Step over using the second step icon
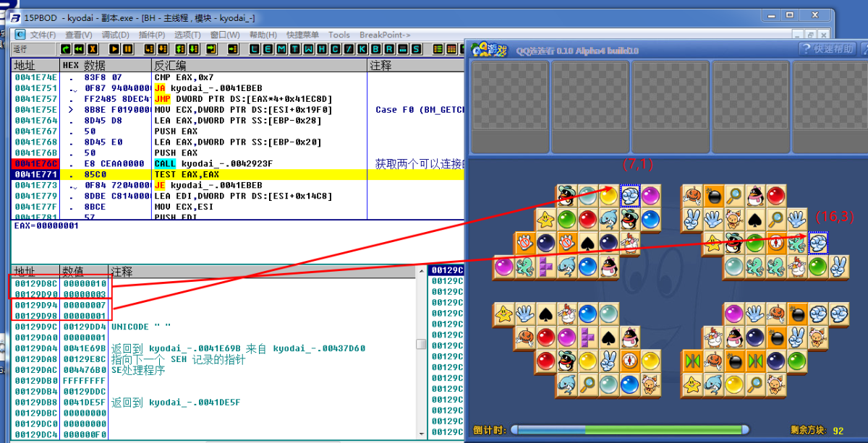 (162, 49)
